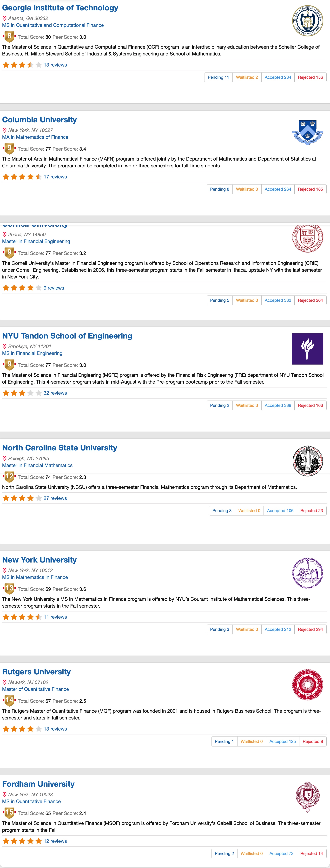Image resolution: width=330 pixels, height=868 pixels.
Task: Click Rejected 185 button for Columbia
Action: point(310,189)
